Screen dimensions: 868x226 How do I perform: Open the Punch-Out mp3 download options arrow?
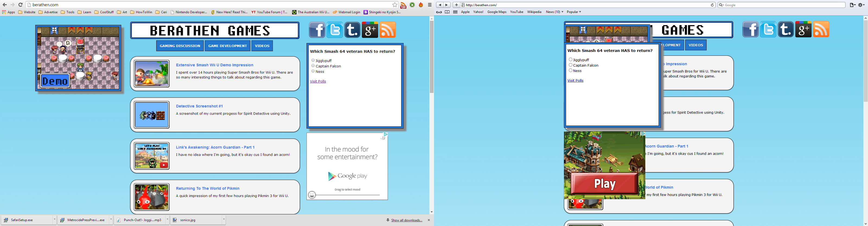pos(167,220)
